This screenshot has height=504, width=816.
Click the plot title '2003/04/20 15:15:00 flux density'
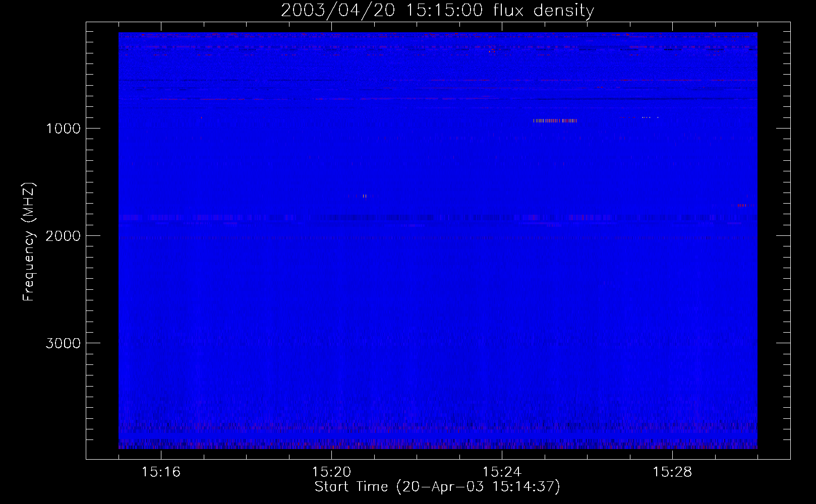click(437, 10)
